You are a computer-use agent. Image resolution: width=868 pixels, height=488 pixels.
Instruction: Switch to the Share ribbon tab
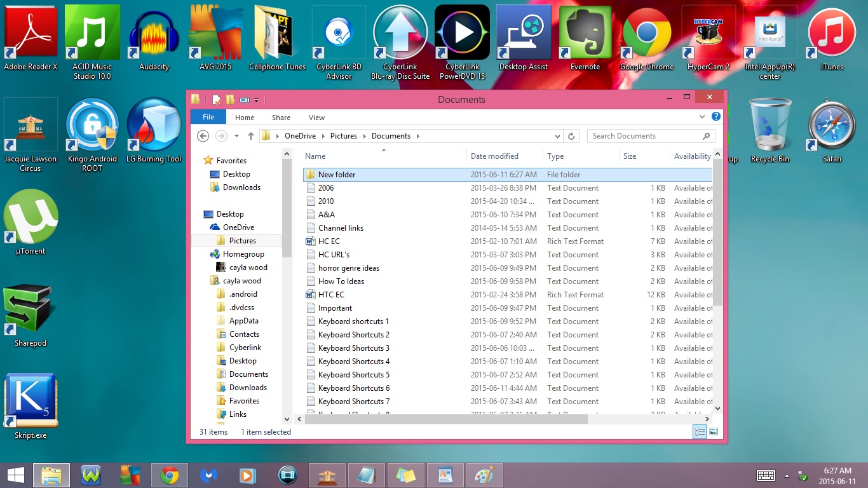tap(281, 118)
